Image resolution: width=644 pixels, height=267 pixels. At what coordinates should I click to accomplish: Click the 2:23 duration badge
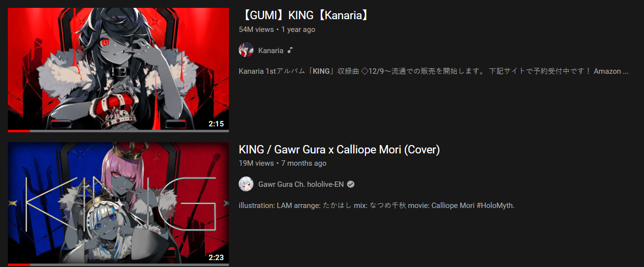216,257
